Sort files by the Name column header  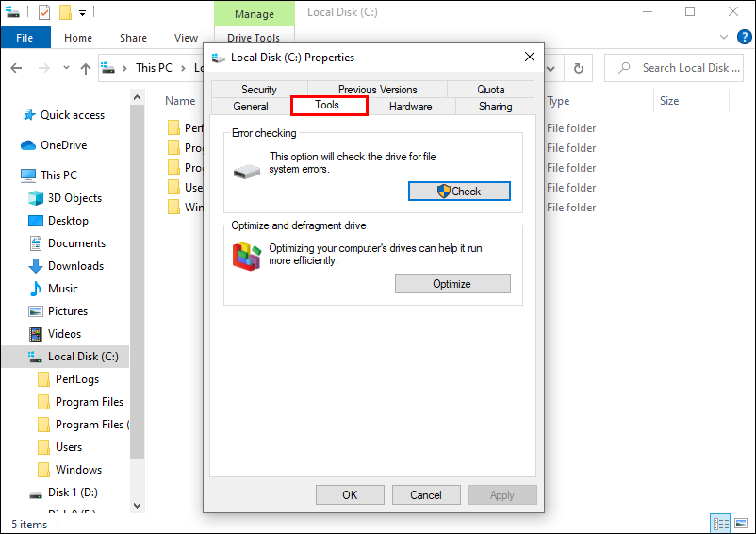(180, 101)
